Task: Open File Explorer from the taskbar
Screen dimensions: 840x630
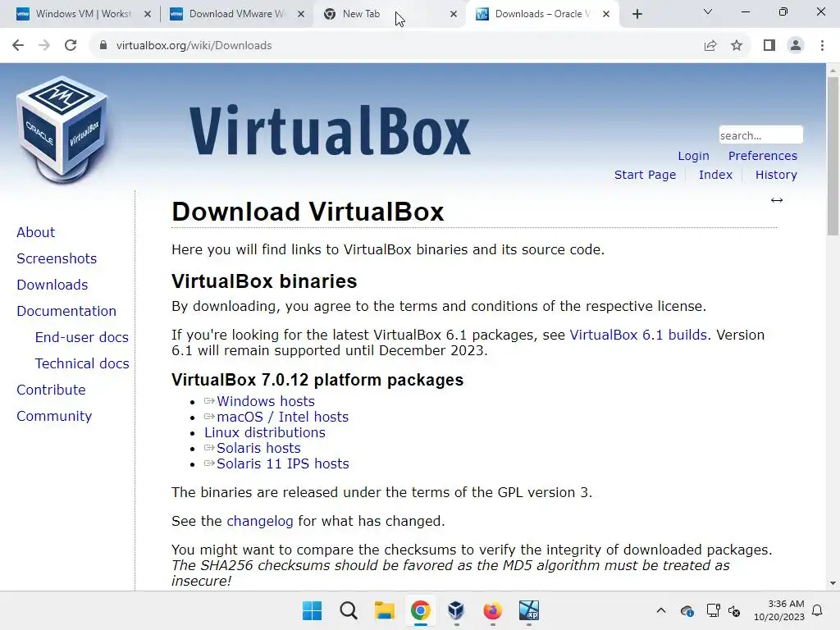Action: click(x=385, y=610)
